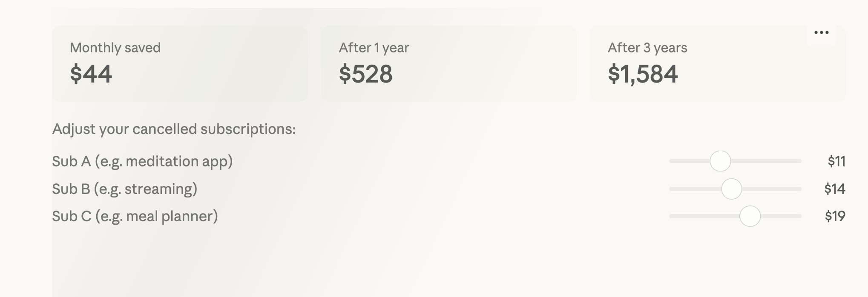Click the After 3 years card label
Image resolution: width=868 pixels, height=297 pixels.
tap(647, 48)
